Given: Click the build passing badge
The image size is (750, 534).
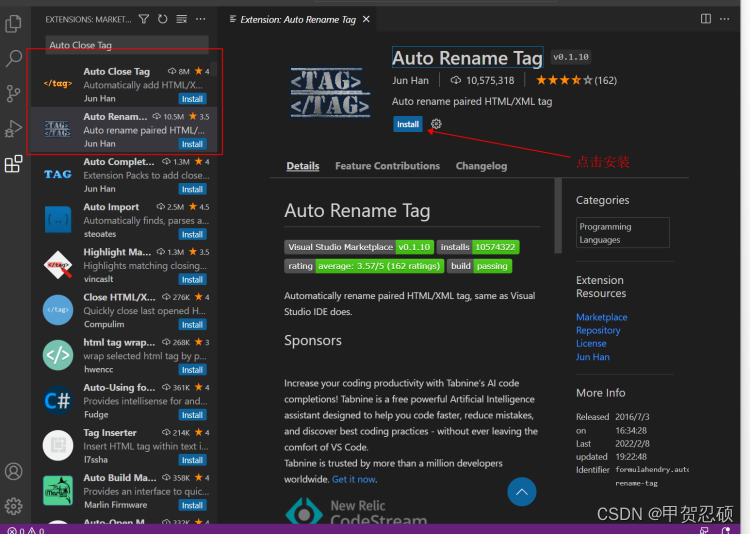Looking at the screenshot, I should click(x=479, y=266).
